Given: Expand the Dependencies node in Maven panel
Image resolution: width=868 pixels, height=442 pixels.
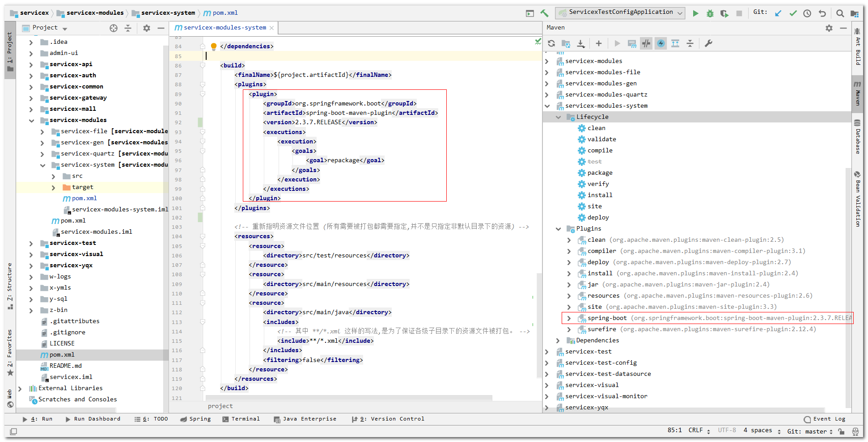Looking at the screenshot, I should coord(558,341).
